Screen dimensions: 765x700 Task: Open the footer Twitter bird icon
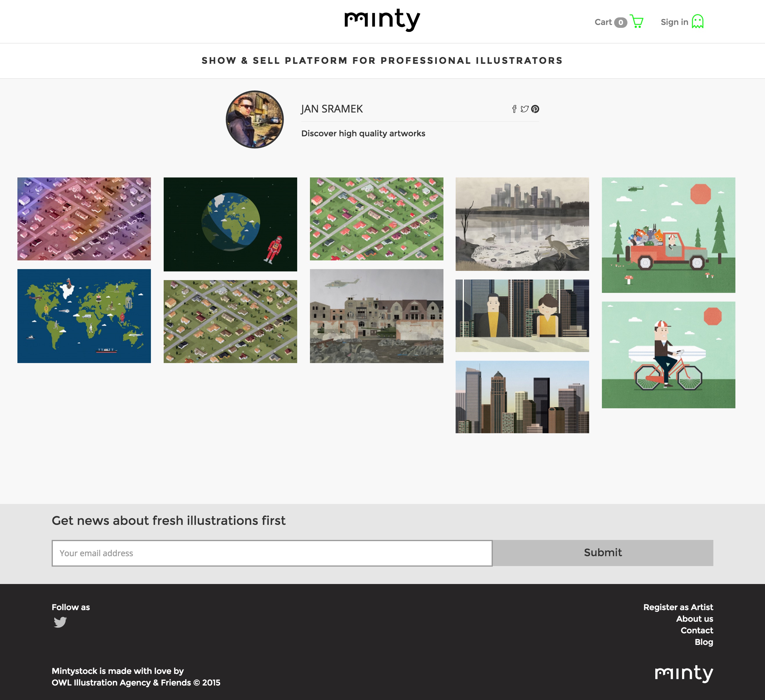[x=60, y=622]
